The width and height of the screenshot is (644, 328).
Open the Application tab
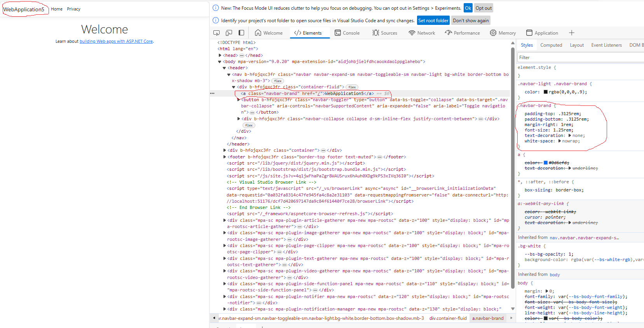point(542,33)
